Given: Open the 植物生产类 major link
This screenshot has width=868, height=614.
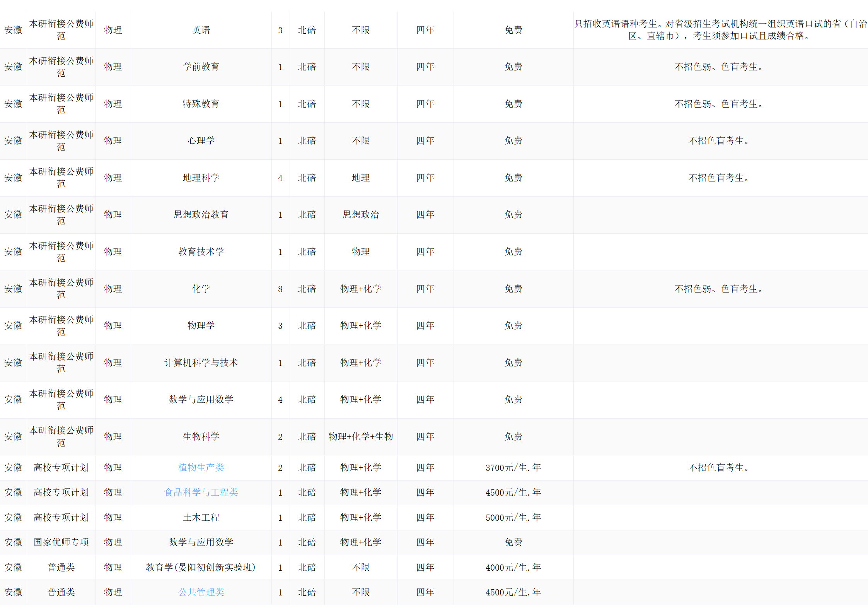Looking at the screenshot, I should point(201,467).
